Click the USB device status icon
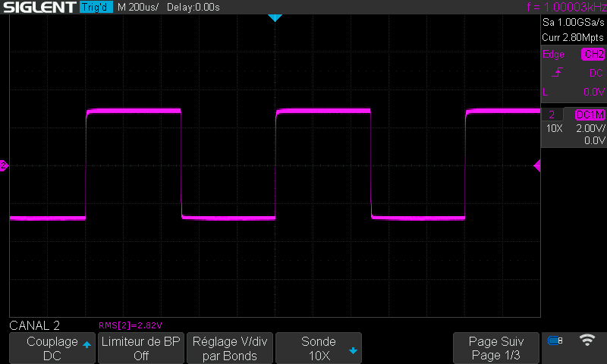Image resolution: width=607 pixels, height=364 pixels. point(555,340)
